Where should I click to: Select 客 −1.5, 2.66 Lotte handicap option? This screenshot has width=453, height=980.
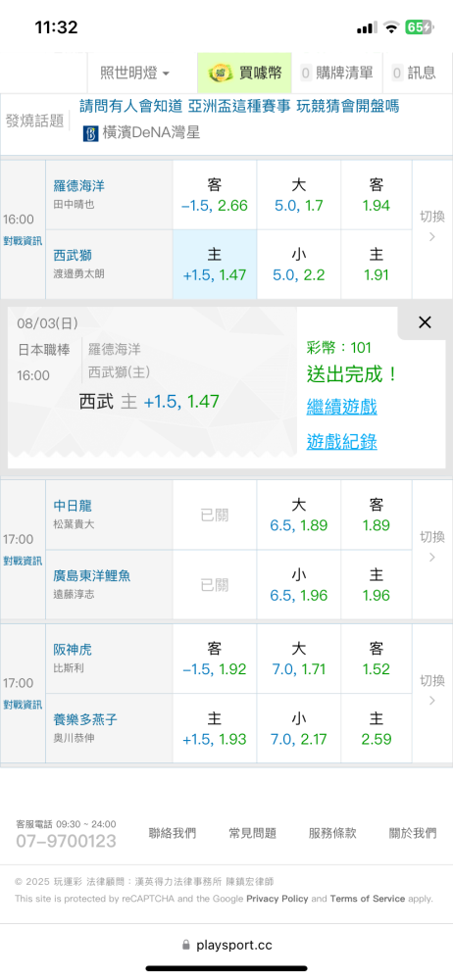(x=215, y=195)
